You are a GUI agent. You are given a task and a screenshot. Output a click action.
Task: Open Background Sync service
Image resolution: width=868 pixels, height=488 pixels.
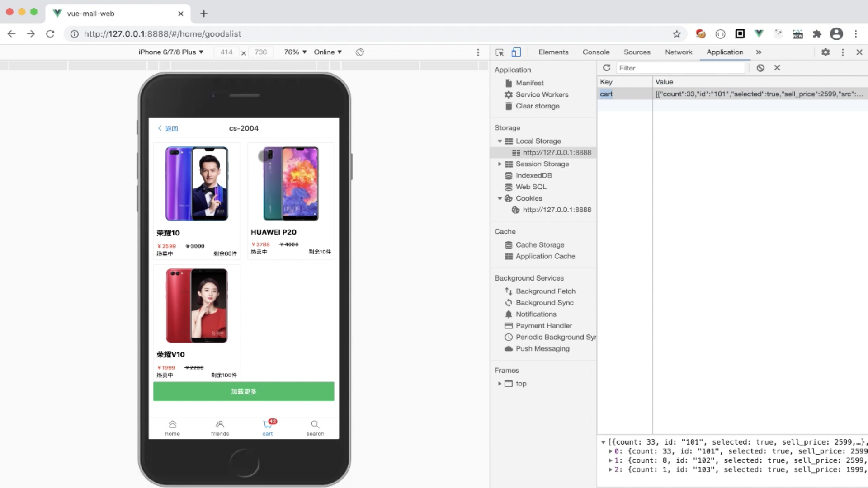(544, 303)
